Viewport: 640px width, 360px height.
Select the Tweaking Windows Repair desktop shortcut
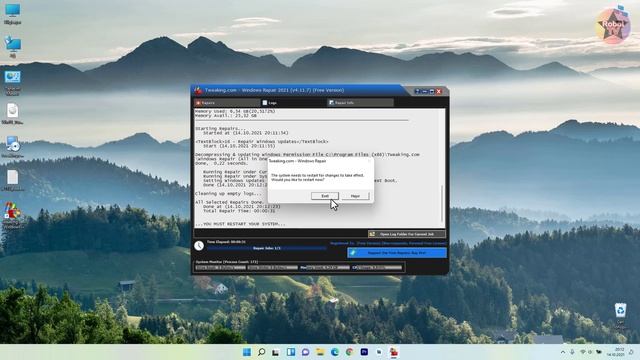point(12,215)
